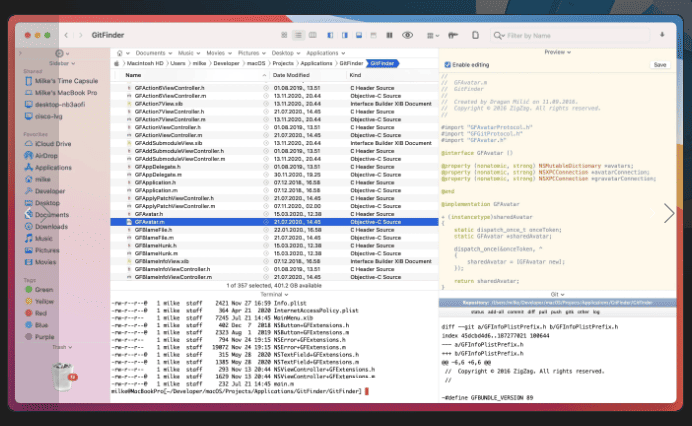Viewport: 692px width, 426px height.
Task: Open Movies in the sidebar favorites
Action: 41,262
